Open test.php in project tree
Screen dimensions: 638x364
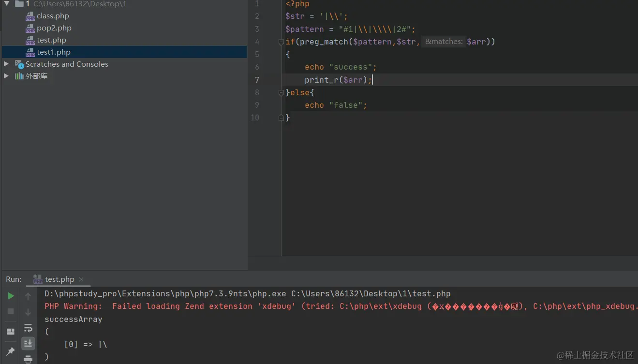point(51,40)
